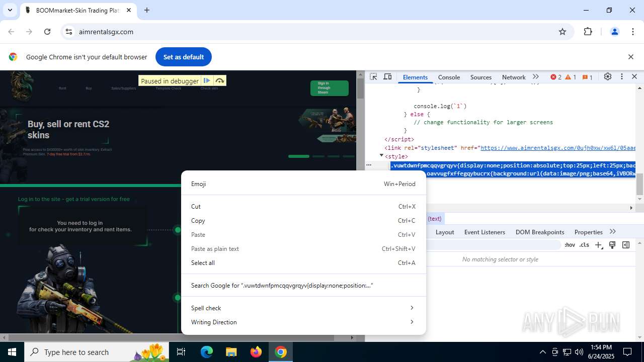
Task: Toggle the :hov element state button
Action: pos(570,245)
